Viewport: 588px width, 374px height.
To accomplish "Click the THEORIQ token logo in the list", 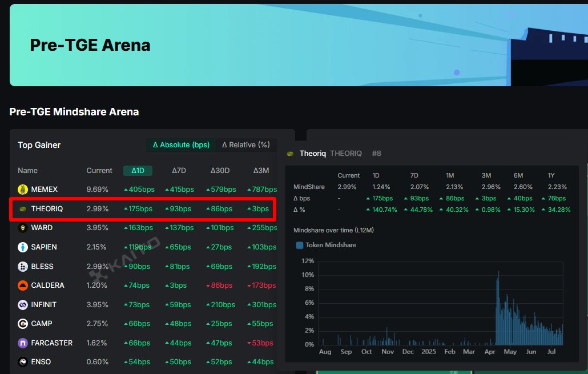I will pos(23,209).
